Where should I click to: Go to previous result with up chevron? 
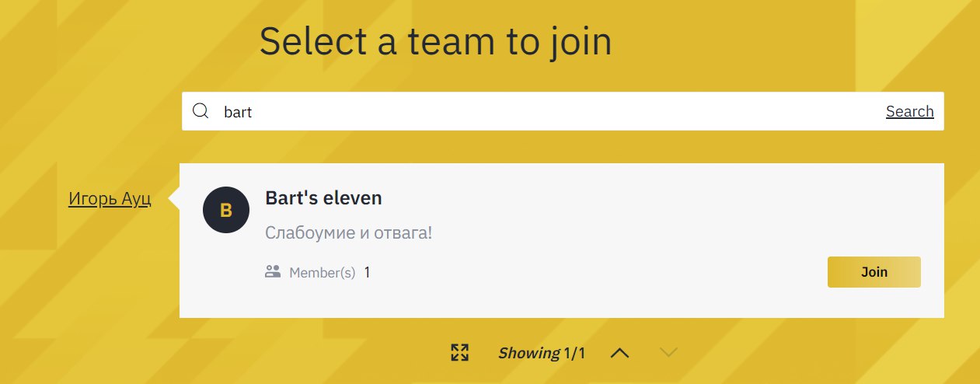619,353
